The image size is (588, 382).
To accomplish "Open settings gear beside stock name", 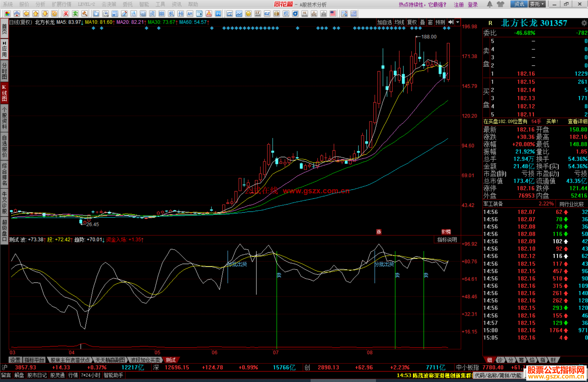I will (x=584, y=23).
